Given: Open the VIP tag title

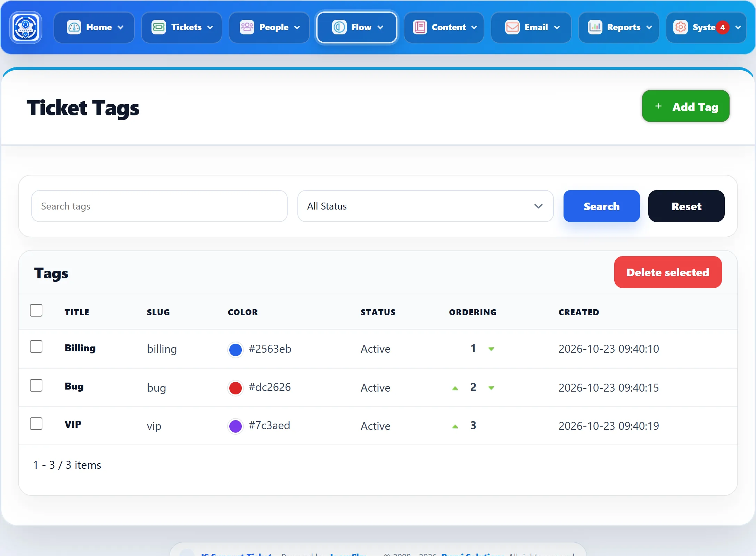Looking at the screenshot, I should click(x=73, y=425).
